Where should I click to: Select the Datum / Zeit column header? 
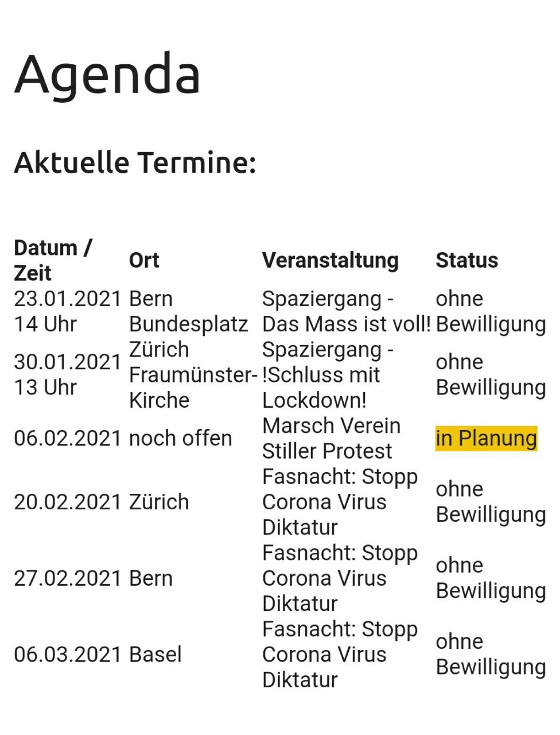[53, 260]
